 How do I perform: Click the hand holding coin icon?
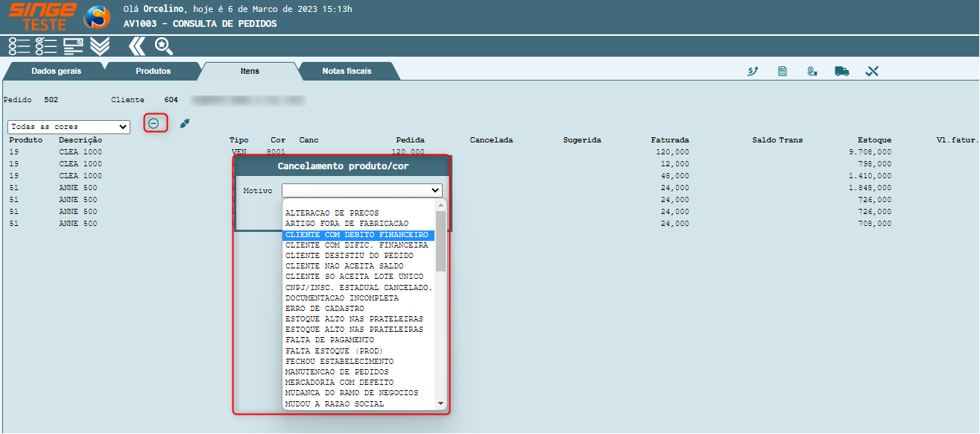[812, 71]
